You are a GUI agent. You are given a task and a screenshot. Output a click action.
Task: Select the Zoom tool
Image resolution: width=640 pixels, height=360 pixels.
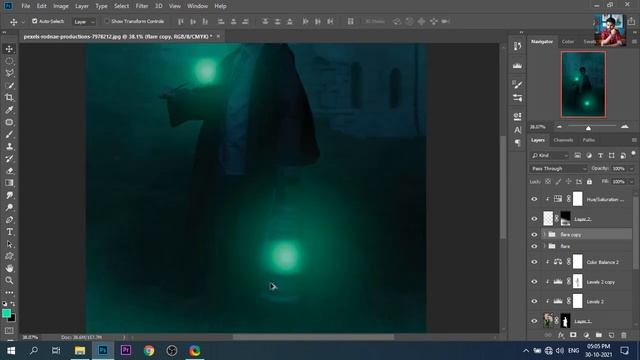(x=9, y=280)
